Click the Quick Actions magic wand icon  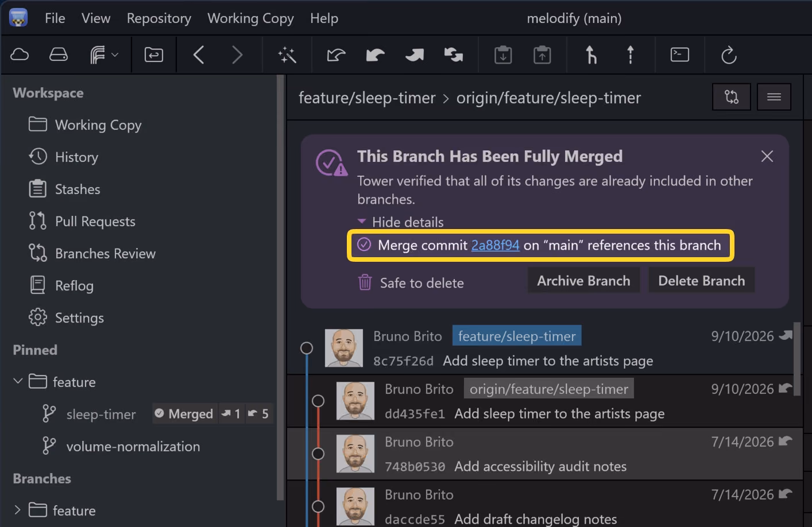coord(287,55)
